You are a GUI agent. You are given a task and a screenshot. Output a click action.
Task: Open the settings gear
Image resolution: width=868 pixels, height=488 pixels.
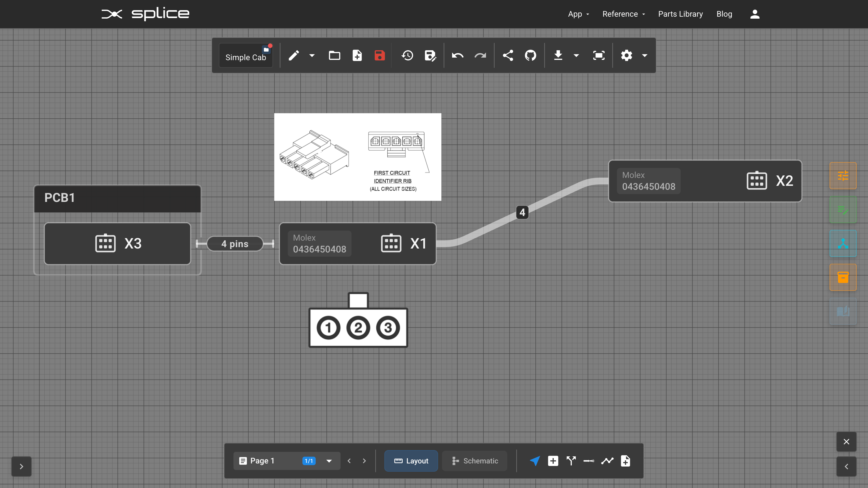(626, 55)
